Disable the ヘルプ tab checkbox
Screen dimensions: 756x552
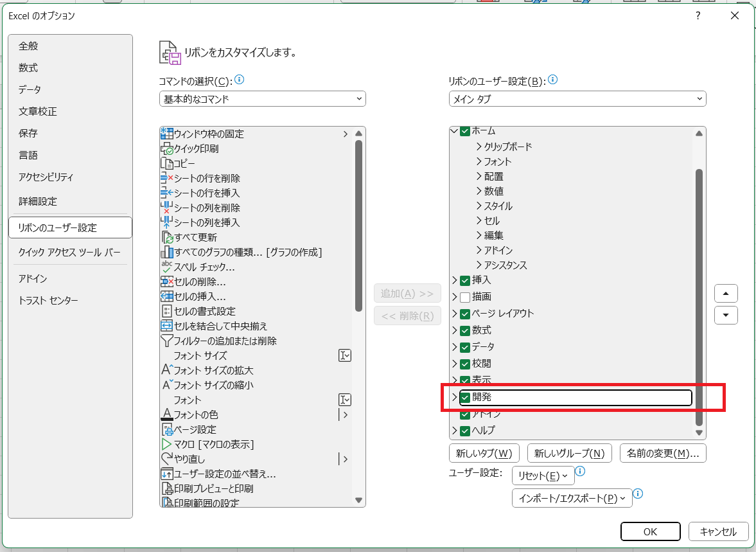(x=464, y=431)
